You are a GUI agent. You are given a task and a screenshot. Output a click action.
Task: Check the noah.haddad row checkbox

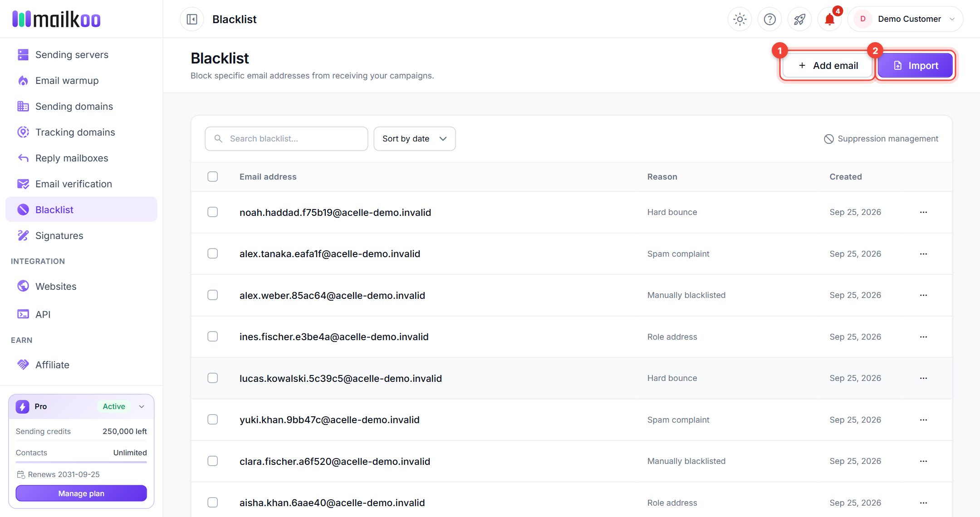212,212
